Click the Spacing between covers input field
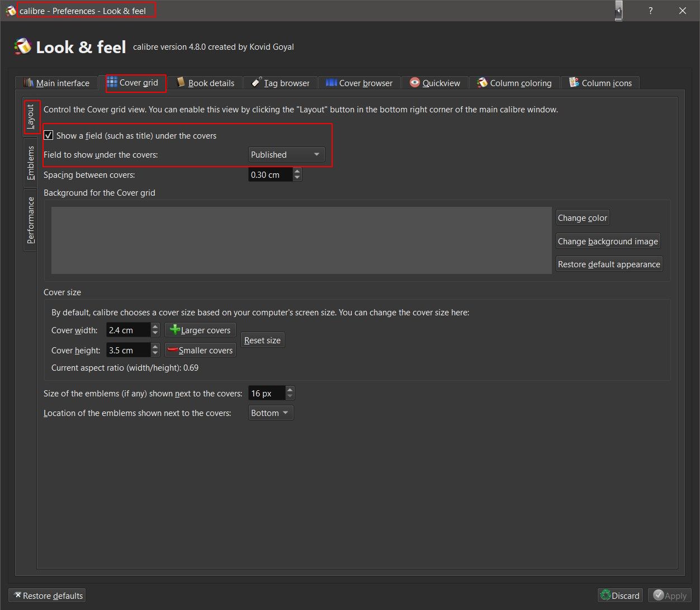This screenshot has height=610, width=700. (x=271, y=174)
